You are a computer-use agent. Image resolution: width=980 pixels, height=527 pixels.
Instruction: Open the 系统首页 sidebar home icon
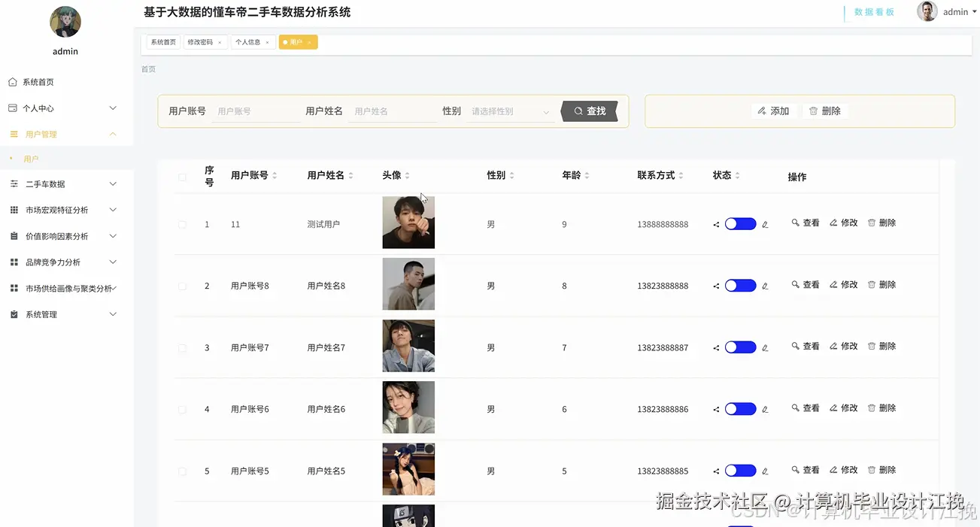(x=13, y=82)
